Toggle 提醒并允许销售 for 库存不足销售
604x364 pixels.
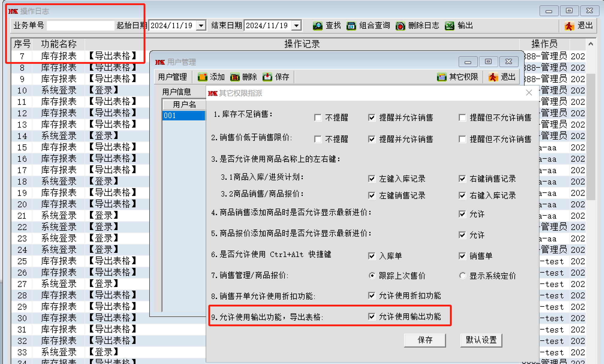point(372,117)
